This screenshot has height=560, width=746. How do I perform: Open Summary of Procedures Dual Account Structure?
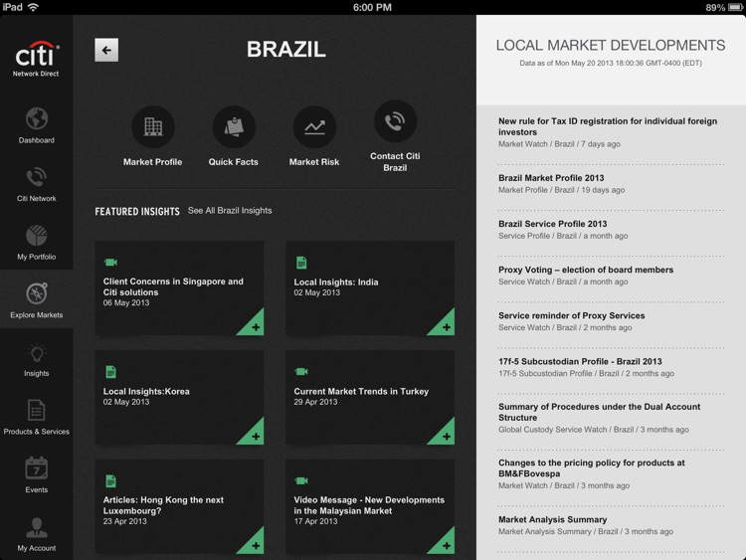click(612, 418)
